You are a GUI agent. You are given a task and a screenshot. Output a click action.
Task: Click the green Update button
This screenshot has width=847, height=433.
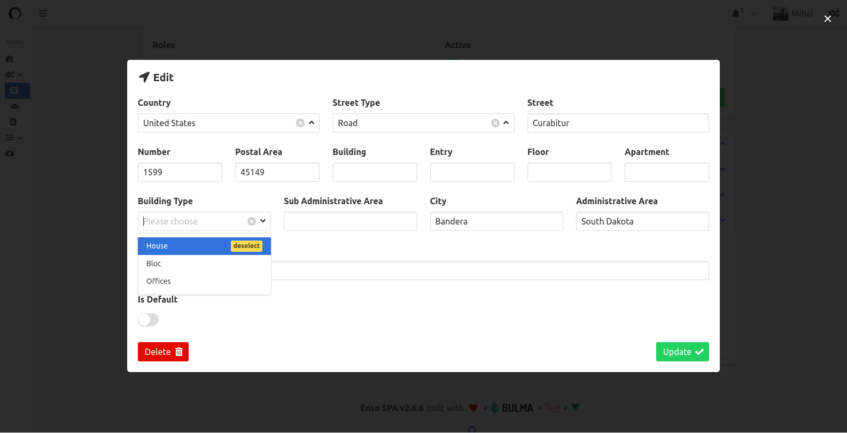(x=682, y=352)
